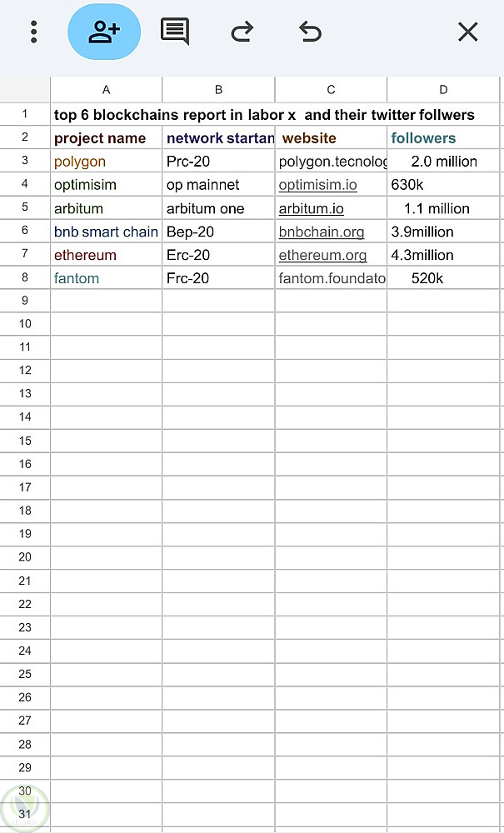The image size is (504, 833).
Task: Tap the add person share icon
Action: tap(104, 32)
